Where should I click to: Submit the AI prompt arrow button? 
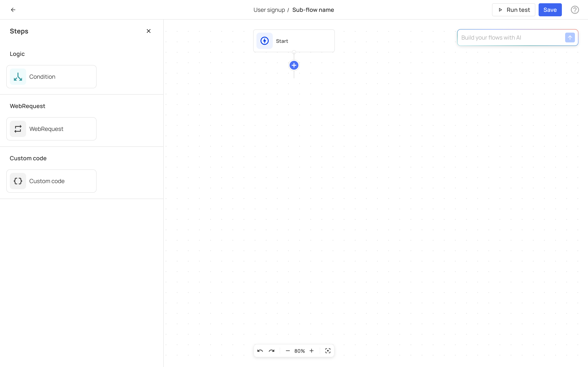coord(570,38)
